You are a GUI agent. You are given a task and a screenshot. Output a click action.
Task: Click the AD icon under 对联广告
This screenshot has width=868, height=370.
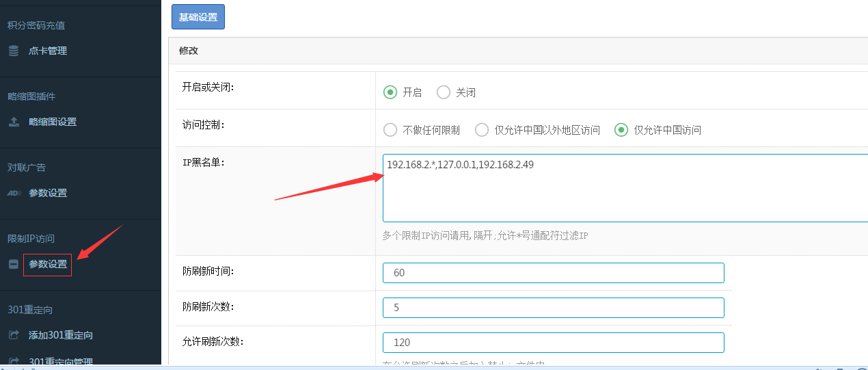point(14,193)
